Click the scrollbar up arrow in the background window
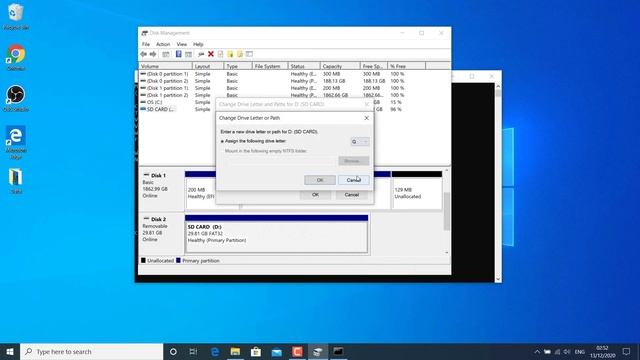Screen dimensions: 640x360 [x=498, y=86]
